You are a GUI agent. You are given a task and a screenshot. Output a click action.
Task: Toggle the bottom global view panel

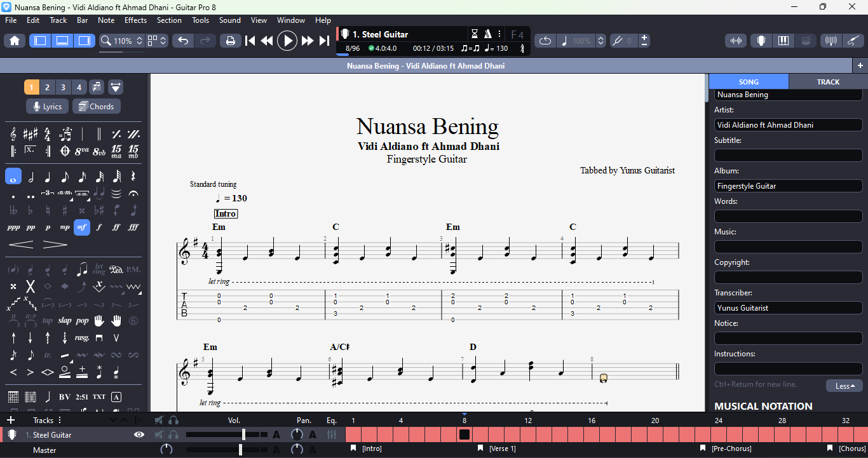pyautogui.click(x=62, y=41)
